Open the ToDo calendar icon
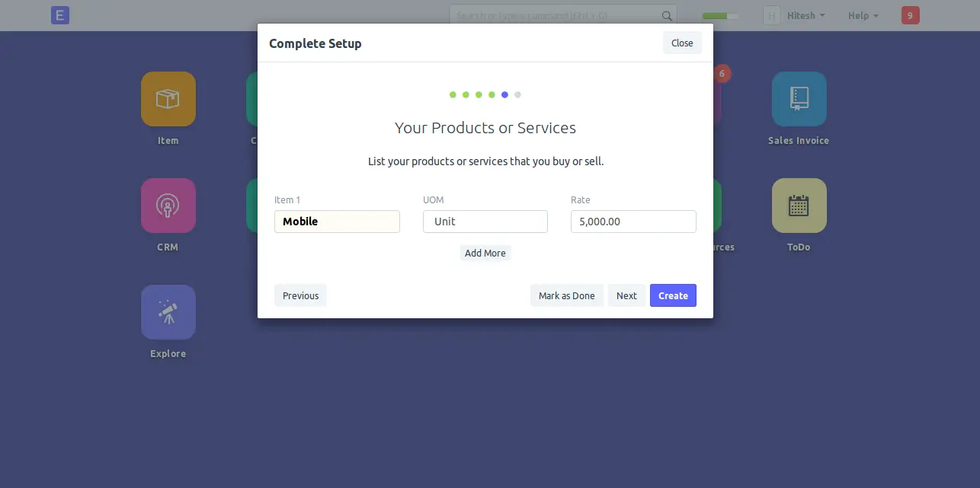The image size is (980, 488). click(799, 206)
